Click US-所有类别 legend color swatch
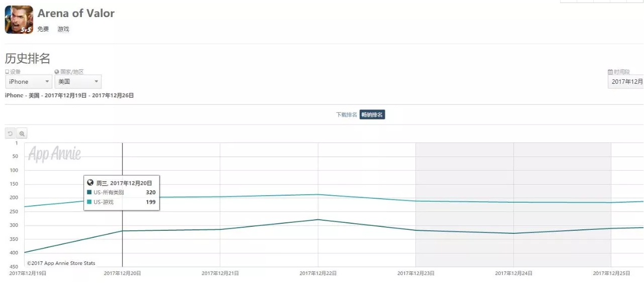This screenshot has width=644, height=283. coord(89,192)
